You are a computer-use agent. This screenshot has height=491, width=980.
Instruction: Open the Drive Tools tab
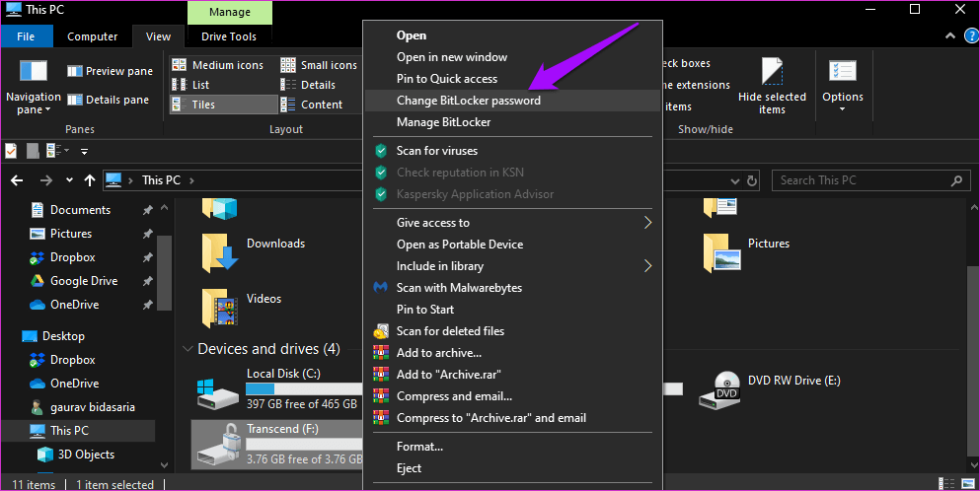[x=229, y=36]
